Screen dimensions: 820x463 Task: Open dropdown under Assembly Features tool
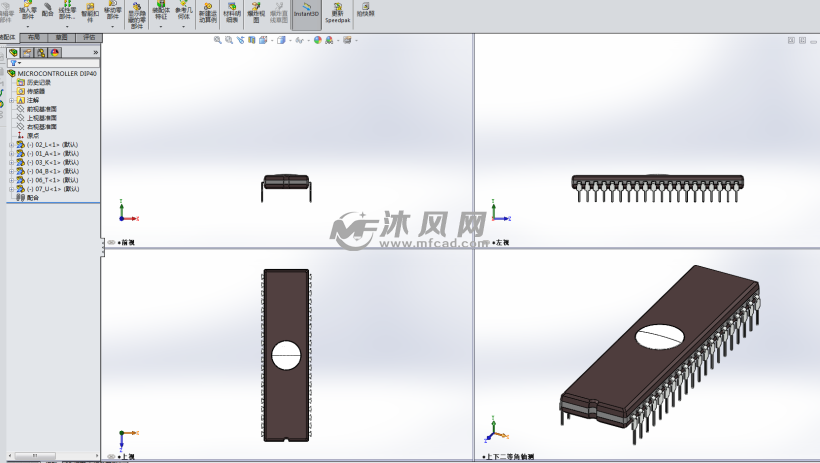pyautogui.click(x=161, y=26)
